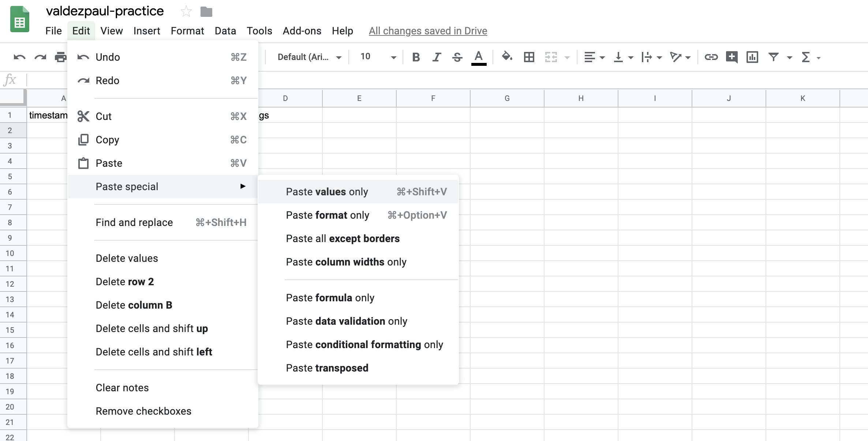Select column F header
This screenshot has height=441, width=868.
(433, 98)
